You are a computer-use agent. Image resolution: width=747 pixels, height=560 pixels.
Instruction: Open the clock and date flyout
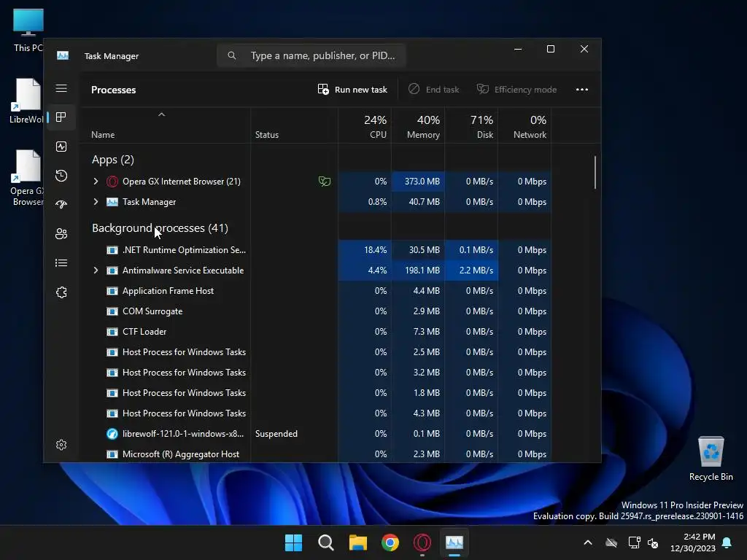[x=693, y=542]
